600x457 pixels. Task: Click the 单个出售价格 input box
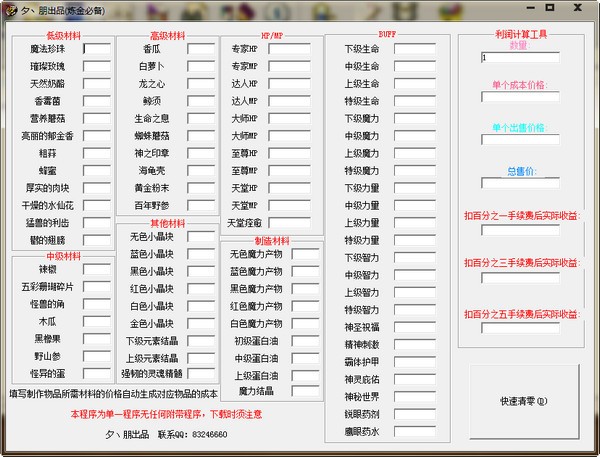520,139
